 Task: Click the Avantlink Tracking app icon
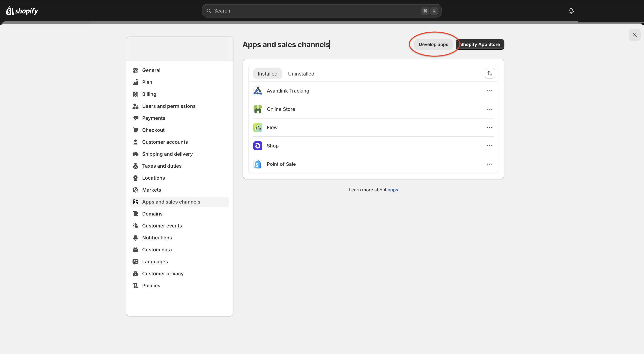click(257, 91)
